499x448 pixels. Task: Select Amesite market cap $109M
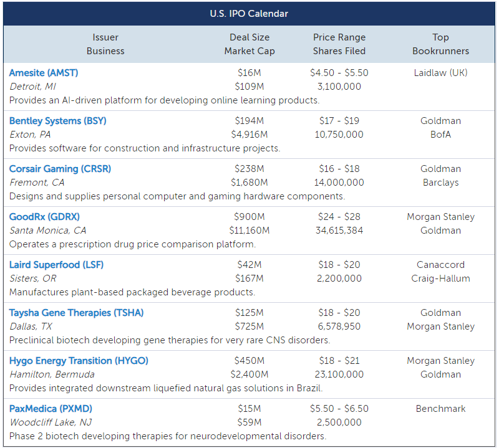(x=249, y=87)
